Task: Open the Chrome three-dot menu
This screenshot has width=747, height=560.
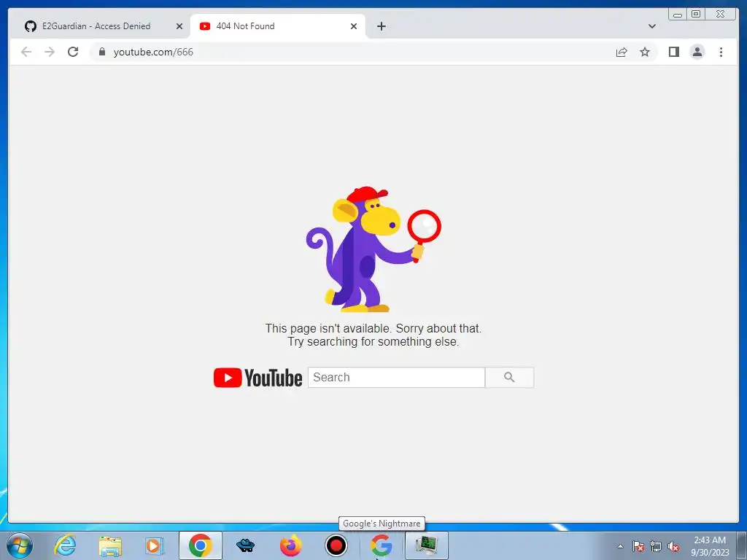Action: pyautogui.click(x=721, y=52)
